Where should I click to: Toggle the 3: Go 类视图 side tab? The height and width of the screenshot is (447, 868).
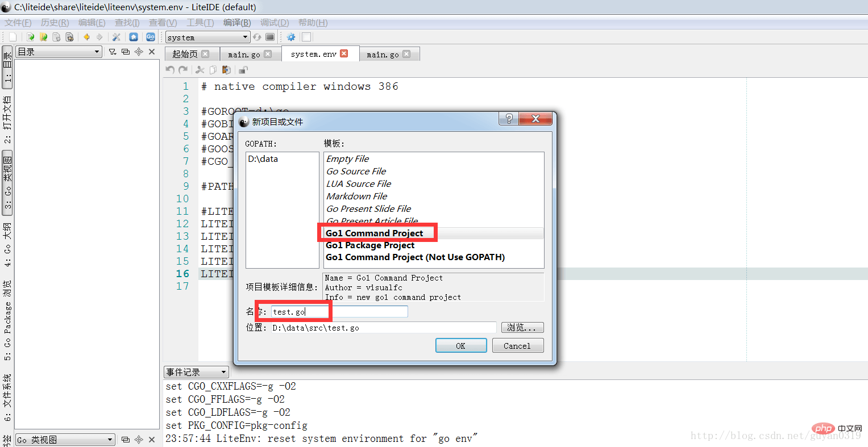tap(7, 183)
